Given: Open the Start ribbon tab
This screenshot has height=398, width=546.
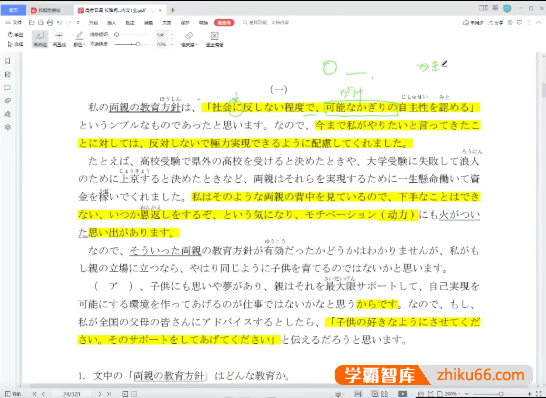Looking at the screenshot, I should [93, 23].
